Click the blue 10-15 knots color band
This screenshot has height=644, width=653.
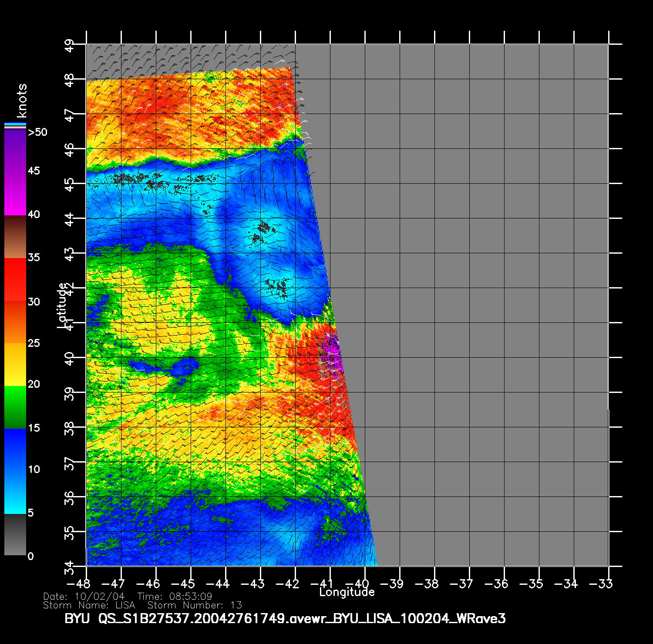click(15, 450)
